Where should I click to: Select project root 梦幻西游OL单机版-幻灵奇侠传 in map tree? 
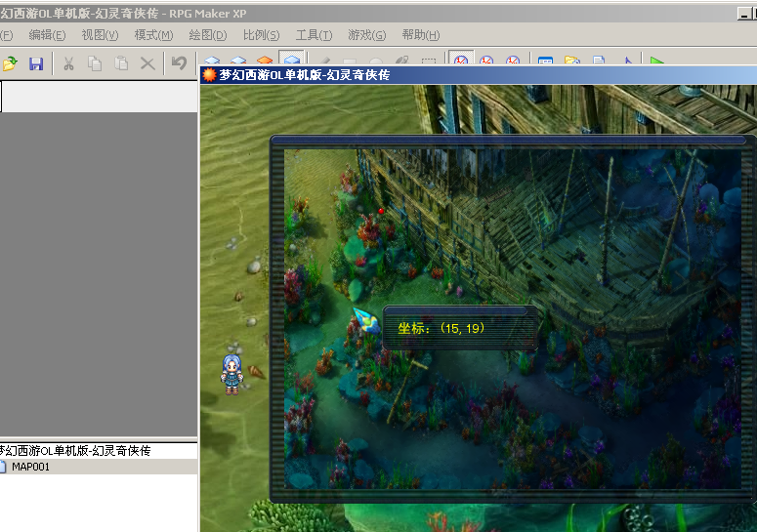pyautogui.click(x=75, y=450)
